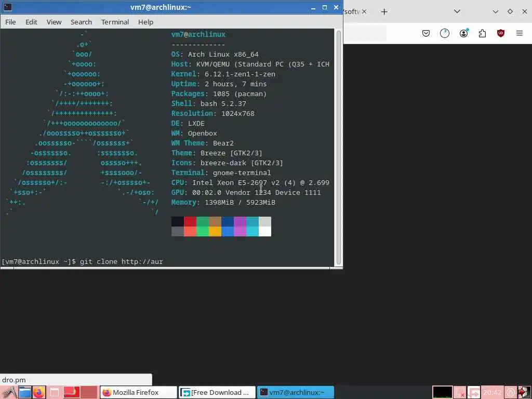Select vm7@archlinux:~ taskbar button
The width and height of the screenshot is (532, 399).
[x=296, y=392]
